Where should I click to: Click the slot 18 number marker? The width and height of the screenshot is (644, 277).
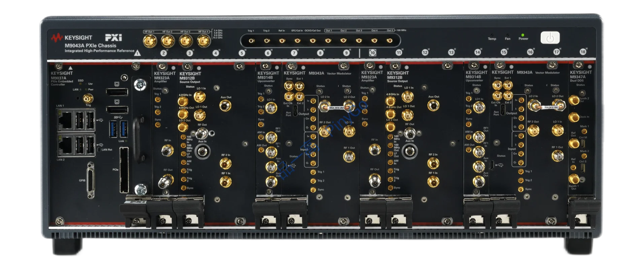[x=583, y=52]
